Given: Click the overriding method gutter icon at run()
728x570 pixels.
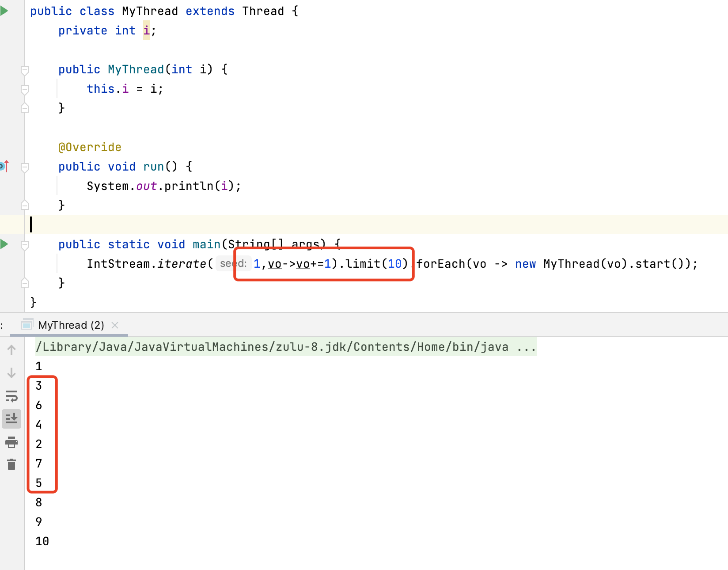Looking at the screenshot, I should (4, 167).
